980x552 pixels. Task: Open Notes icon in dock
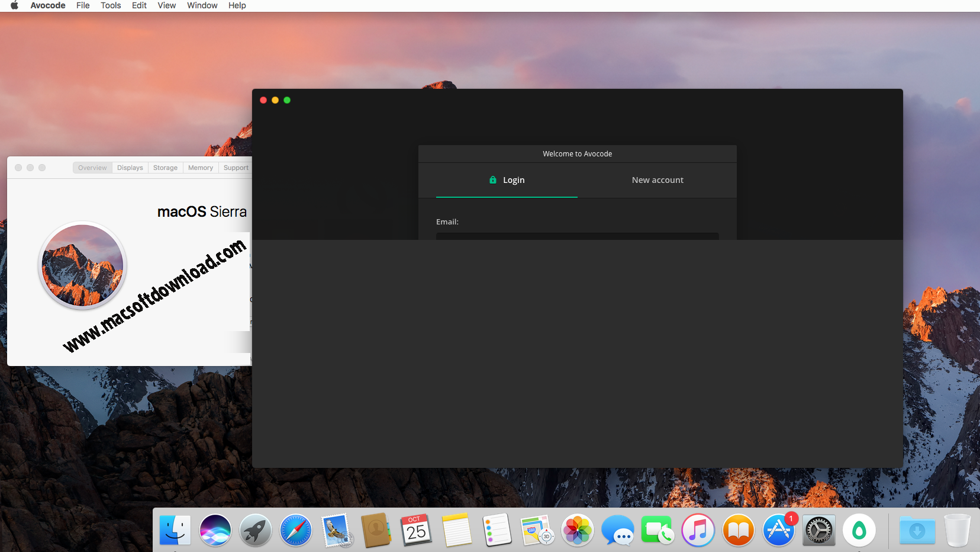pos(457,530)
